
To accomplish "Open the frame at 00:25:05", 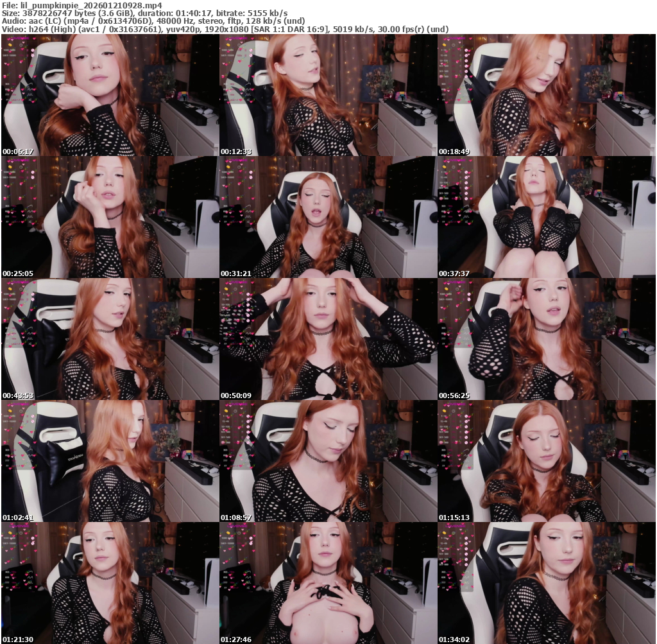I will pos(110,217).
